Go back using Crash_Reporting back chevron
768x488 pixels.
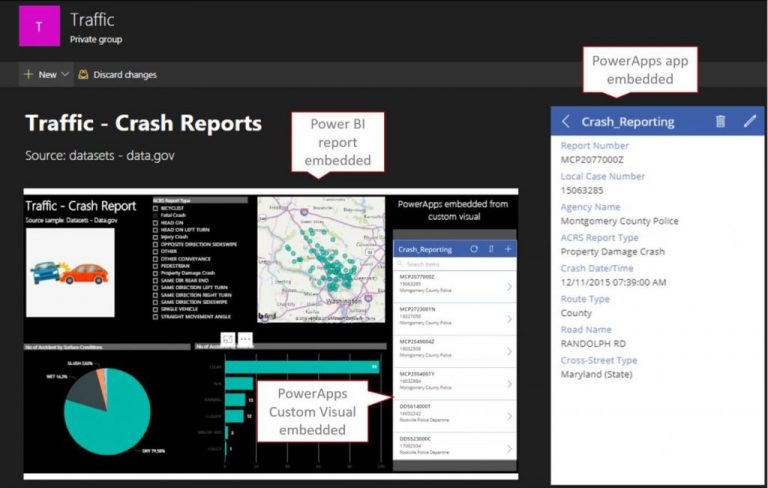(566, 122)
